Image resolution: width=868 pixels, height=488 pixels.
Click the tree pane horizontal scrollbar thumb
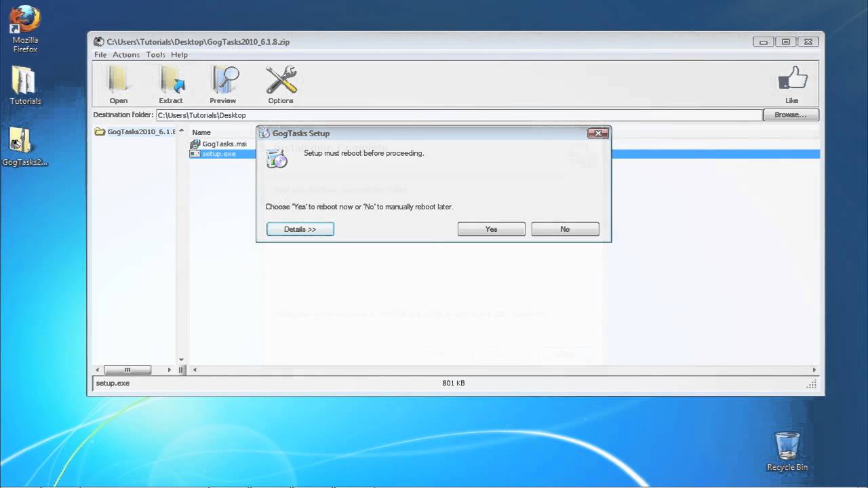point(127,370)
